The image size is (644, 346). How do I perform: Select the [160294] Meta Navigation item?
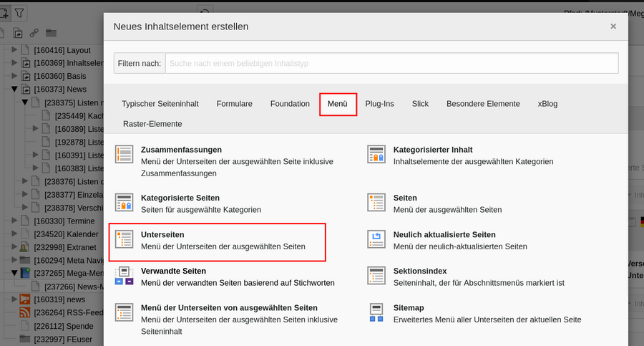pos(69,261)
